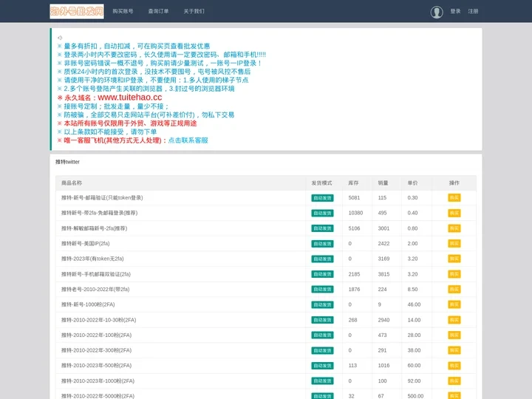The image size is (532, 399).
Task: Click sales value 1016
Action: pyautogui.click(x=383, y=366)
